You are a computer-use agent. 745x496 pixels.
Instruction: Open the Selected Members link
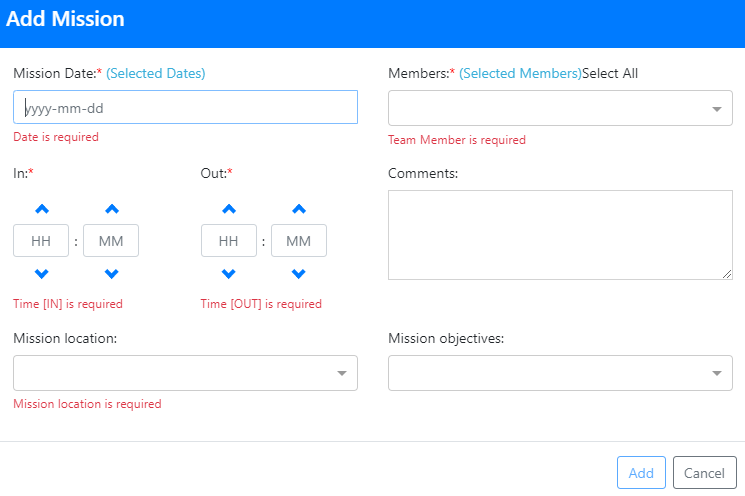(520, 73)
